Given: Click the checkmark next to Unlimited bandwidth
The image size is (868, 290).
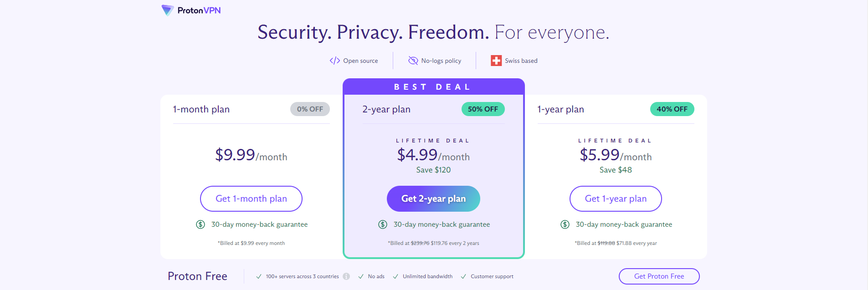Looking at the screenshot, I should coord(395,276).
